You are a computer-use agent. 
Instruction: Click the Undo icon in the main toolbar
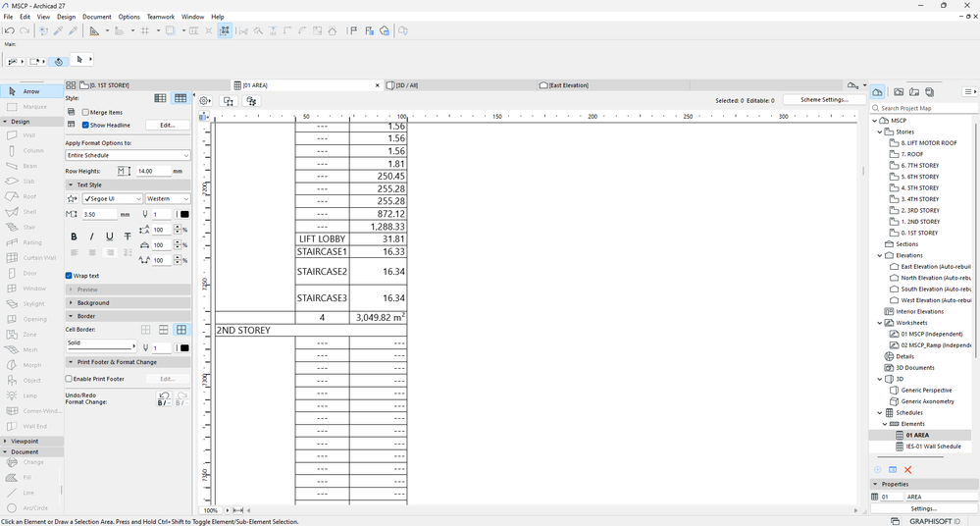click(9, 30)
